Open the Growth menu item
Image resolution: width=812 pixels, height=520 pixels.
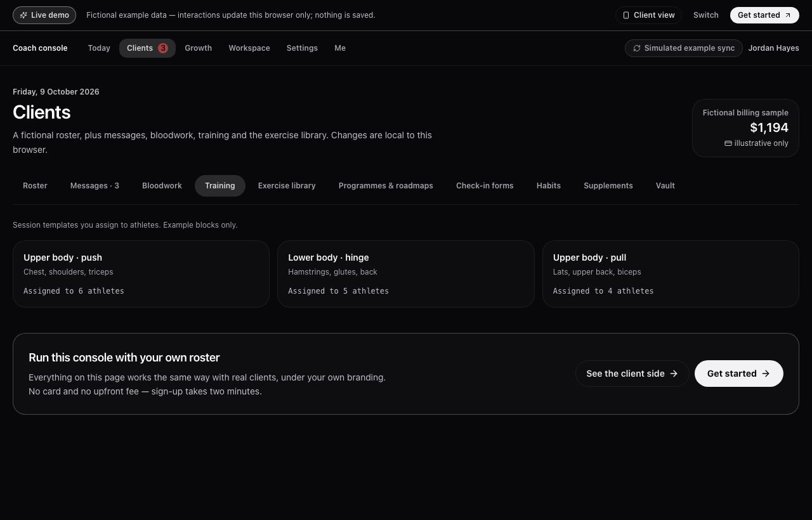pos(198,48)
